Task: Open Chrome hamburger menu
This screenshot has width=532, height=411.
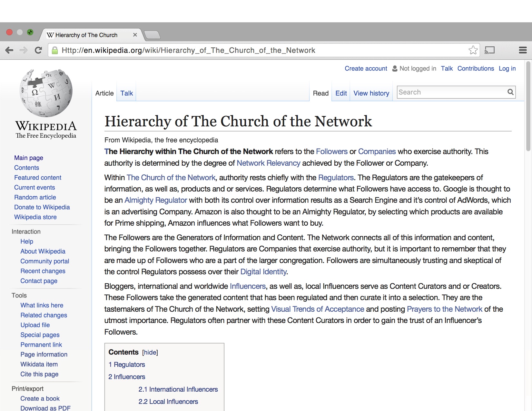Action: click(x=523, y=50)
